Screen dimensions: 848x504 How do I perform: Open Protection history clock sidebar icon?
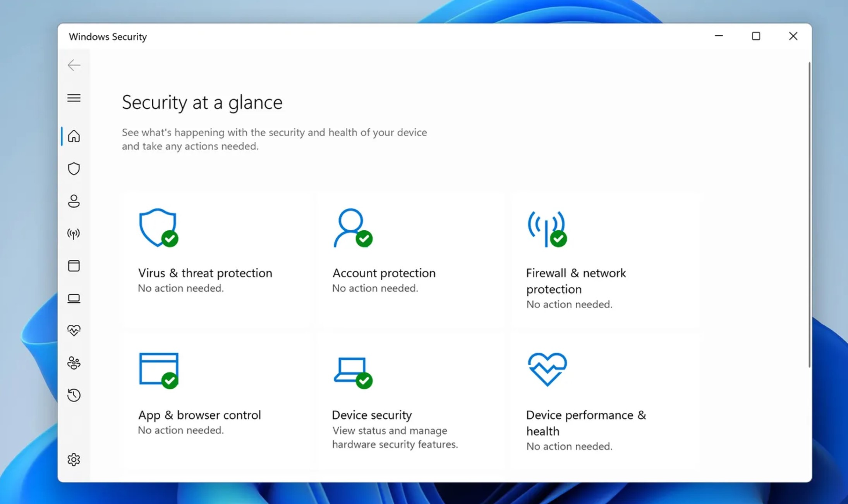click(74, 395)
